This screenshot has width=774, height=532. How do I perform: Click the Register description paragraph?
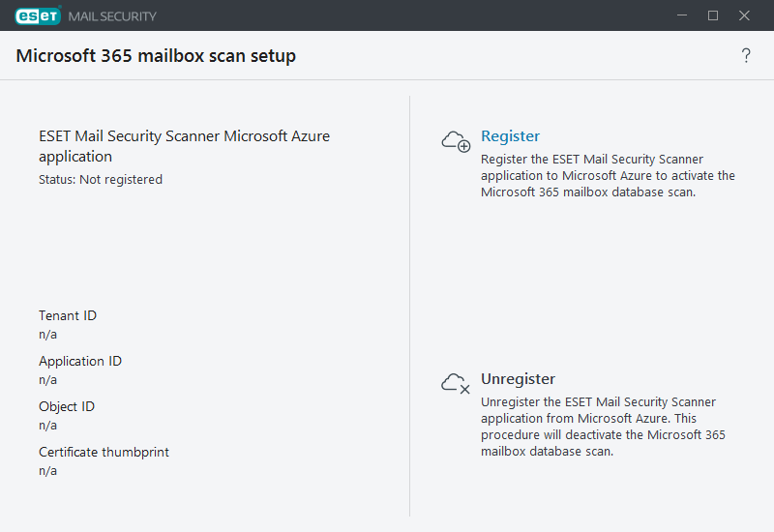point(608,175)
